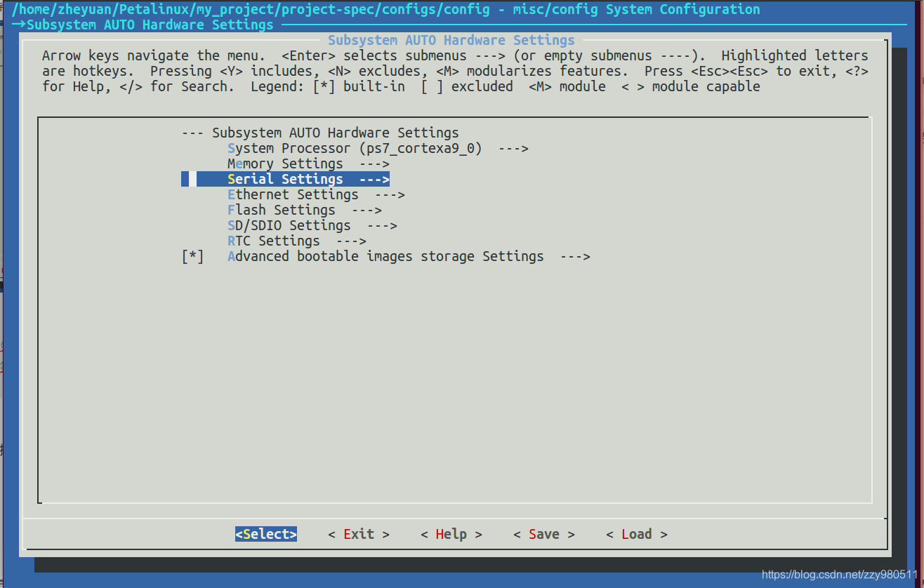
Task: Click the < Exit > button
Action: (x=359, y=534)
